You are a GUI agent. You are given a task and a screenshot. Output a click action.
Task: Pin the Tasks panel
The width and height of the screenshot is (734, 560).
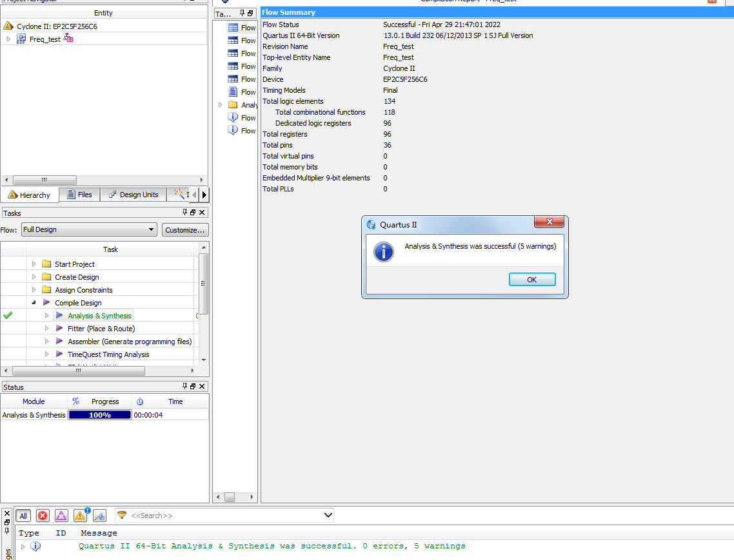point(185,212)
